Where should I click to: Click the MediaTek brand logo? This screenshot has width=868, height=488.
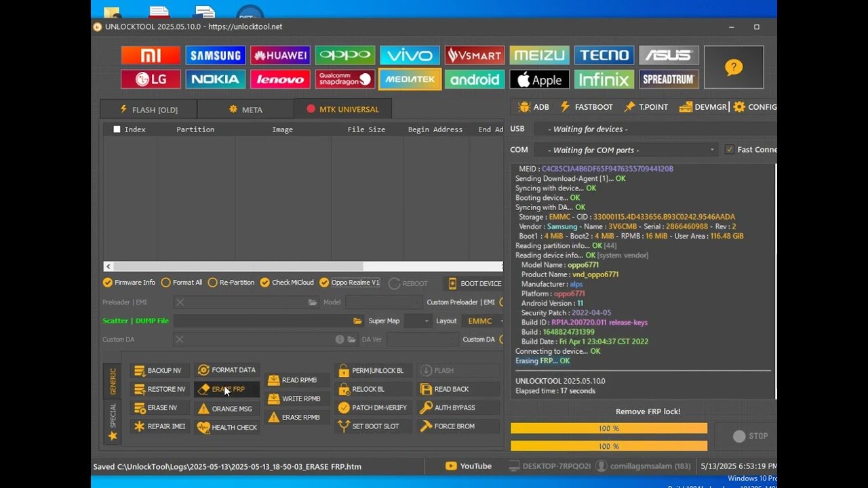[410, 79]
